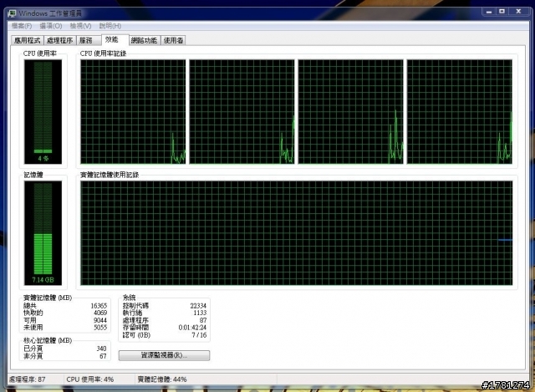The width and height of the screenshot is (535, 392).
Task: Click the 認可 (GB) value 7 / 16
Action: click(x=199, y=335)
